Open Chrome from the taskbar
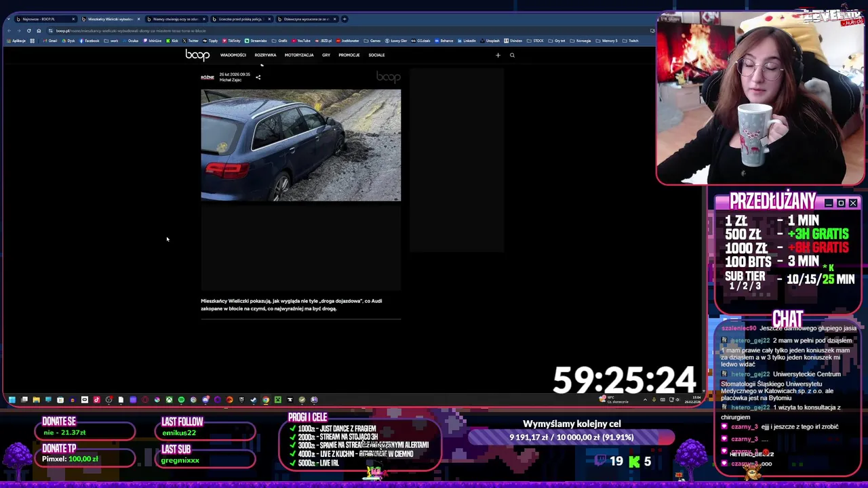The height and width of the screenshot is (488, 868). point(266,400)
